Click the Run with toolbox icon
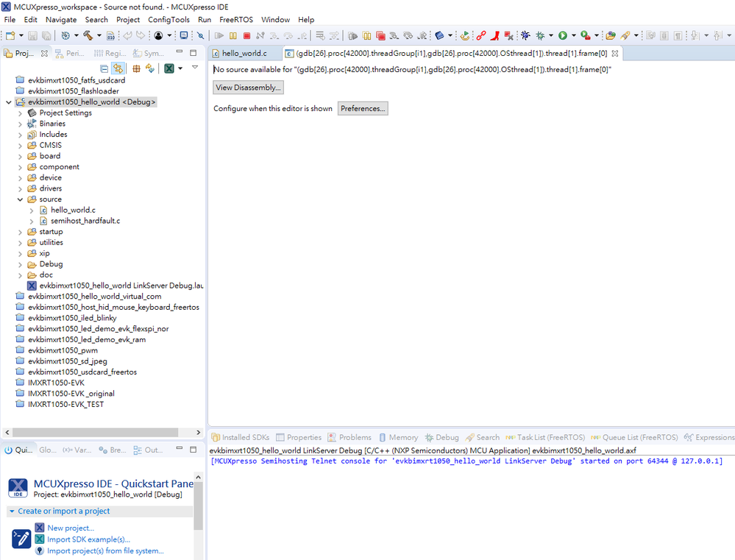The height and width of the screenshot is (560, 735). click(x=585, y=35)
